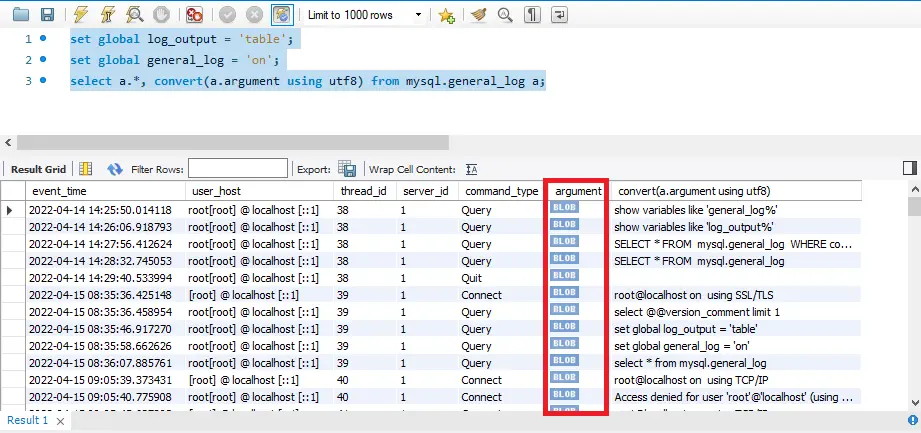Viewport: 921px width, 433px height.
Task: Toggle the result side panel icon
Action: point(910,169)
